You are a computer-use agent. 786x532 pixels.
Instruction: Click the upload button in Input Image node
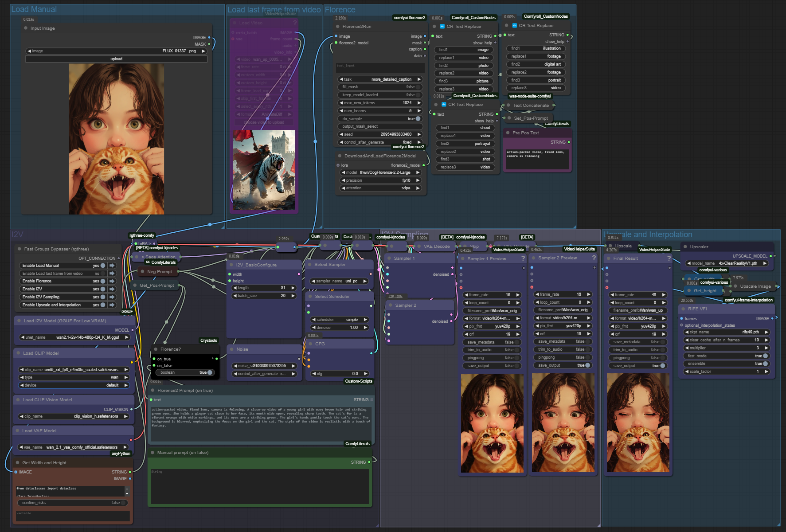tap(116, 59)
